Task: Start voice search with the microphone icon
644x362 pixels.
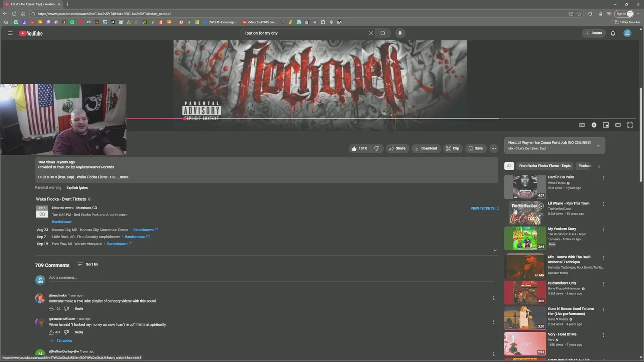Action: click(x=400, y=33)
